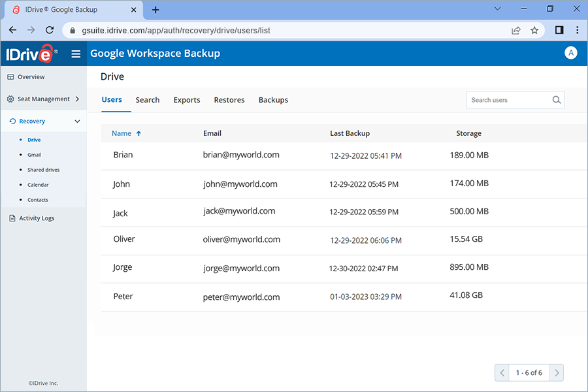The image size is (588, 392).
Task: Select the Gmail recovery item
Action: [x=35, y=155]
